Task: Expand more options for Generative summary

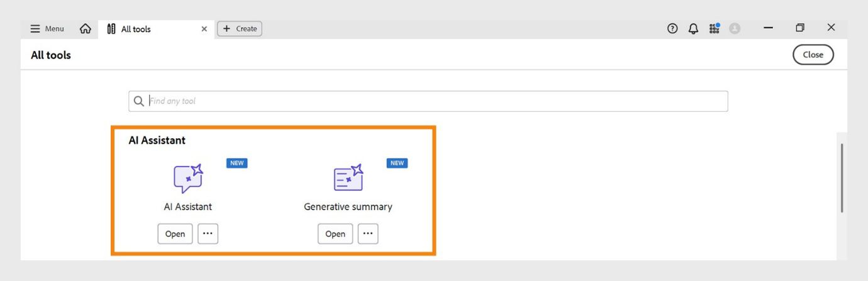Action: coord(368,233)
